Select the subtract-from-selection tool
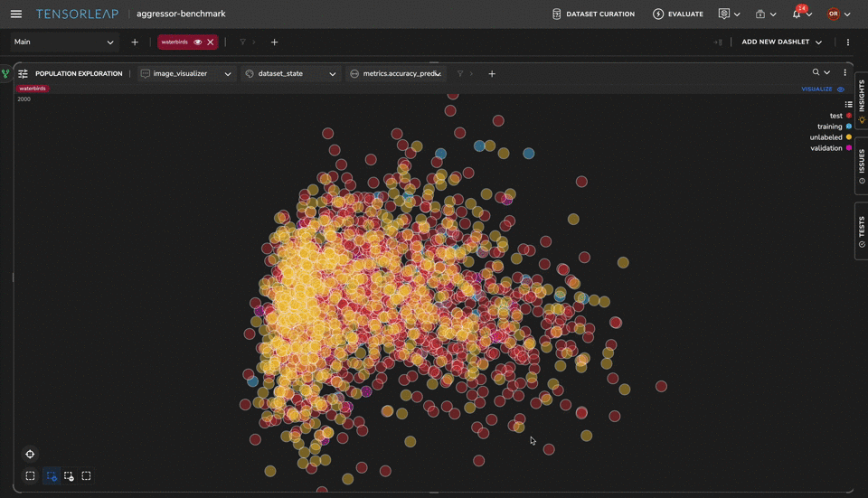868x498 pixels. pos(69,476)
